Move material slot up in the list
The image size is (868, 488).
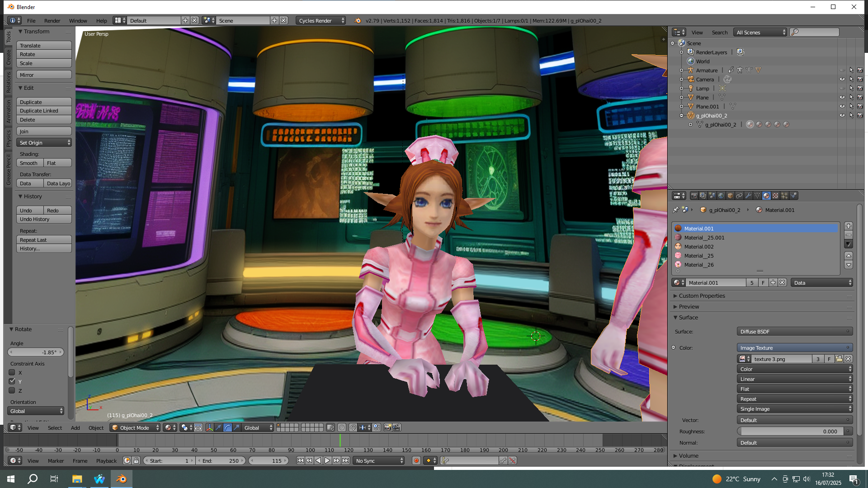coord(849,256)
